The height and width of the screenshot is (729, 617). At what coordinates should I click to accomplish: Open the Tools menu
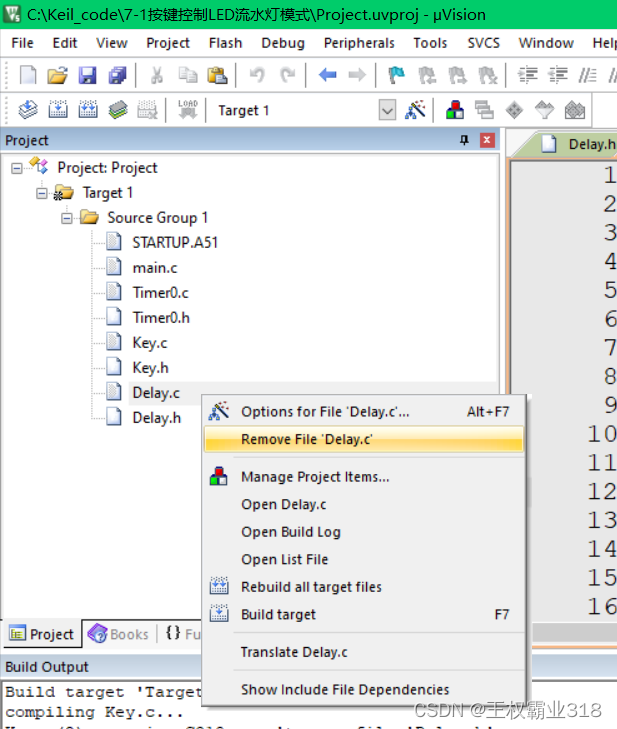pyautogui.click(x=430, y=43)
